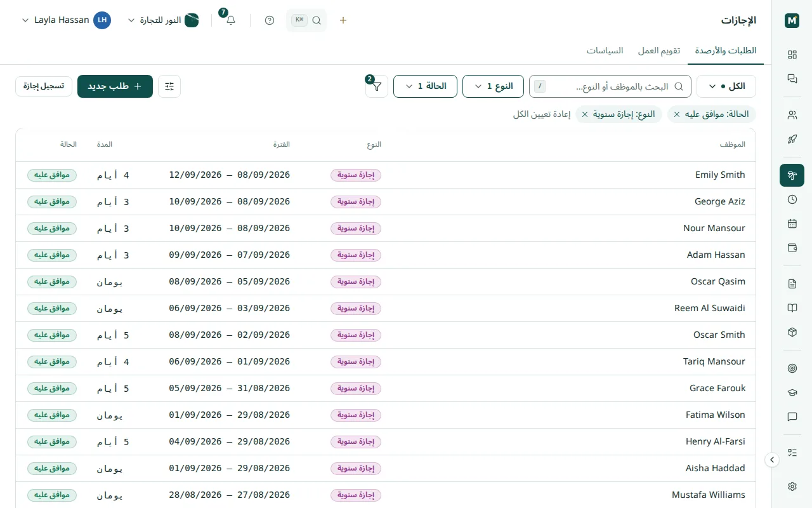This screenshot has height=508, width=812.
Task: Click the تسجيل إجازة button
Action: click(44, 86)
